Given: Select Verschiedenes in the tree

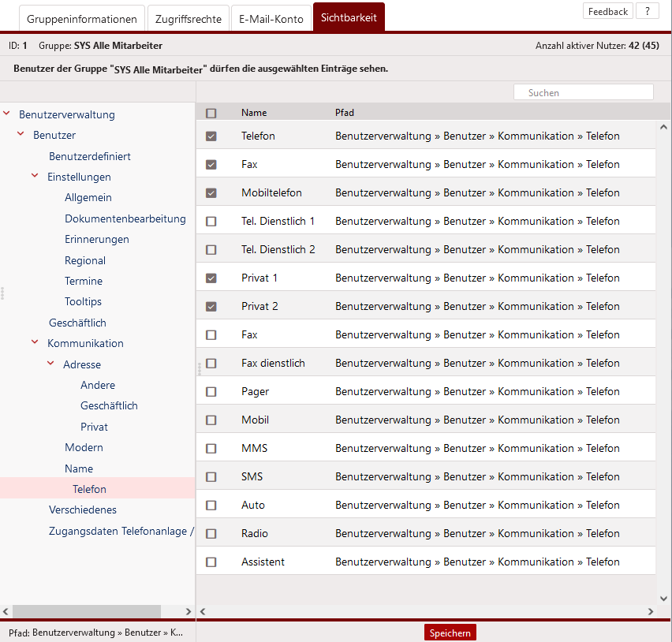Looking at the screenshot, I should (83, 509).
